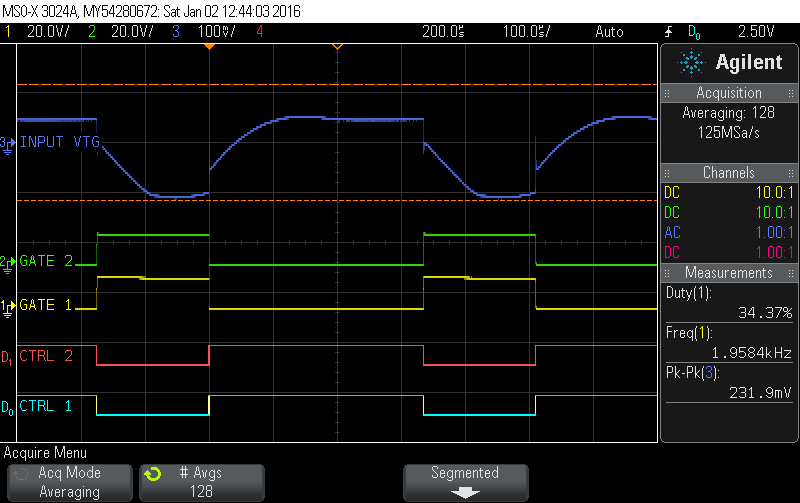The width and height of the screenshot is (800, 503).
Task: Click the Pk-Pk(3) measurement label
Action: pyautogui.click(x=692, y=373)
